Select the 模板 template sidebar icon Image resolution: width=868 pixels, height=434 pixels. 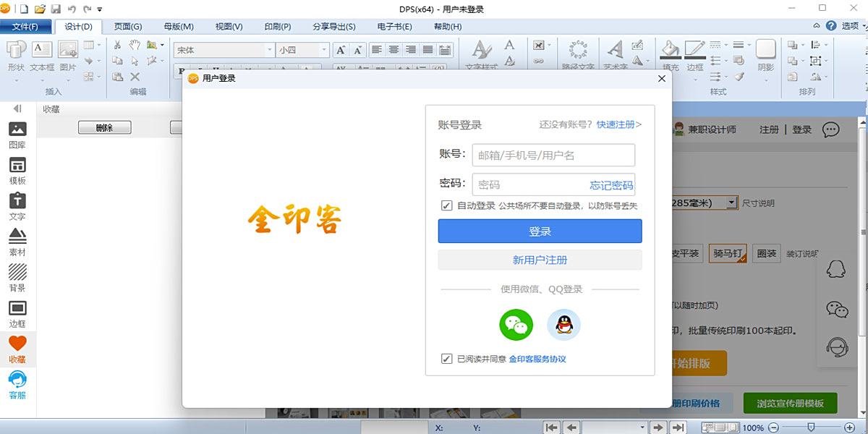(17, 171)
